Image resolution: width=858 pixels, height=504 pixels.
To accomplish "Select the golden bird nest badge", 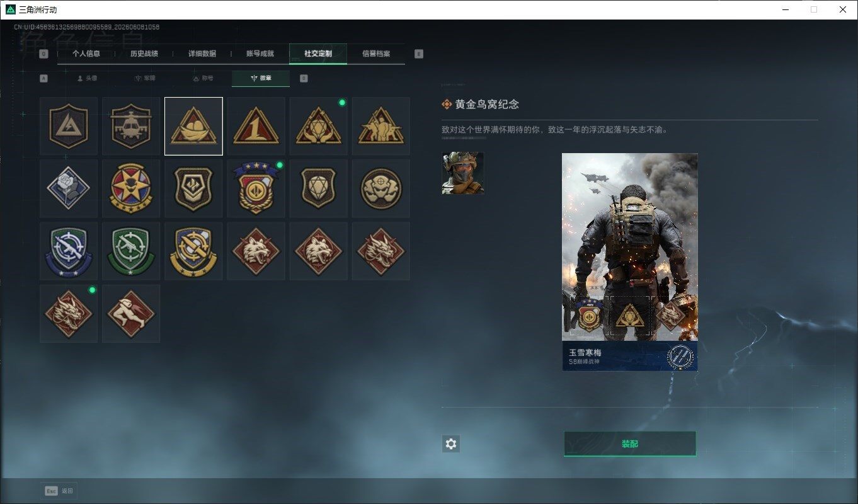I will pyautogui.click(x=193, y=126).
